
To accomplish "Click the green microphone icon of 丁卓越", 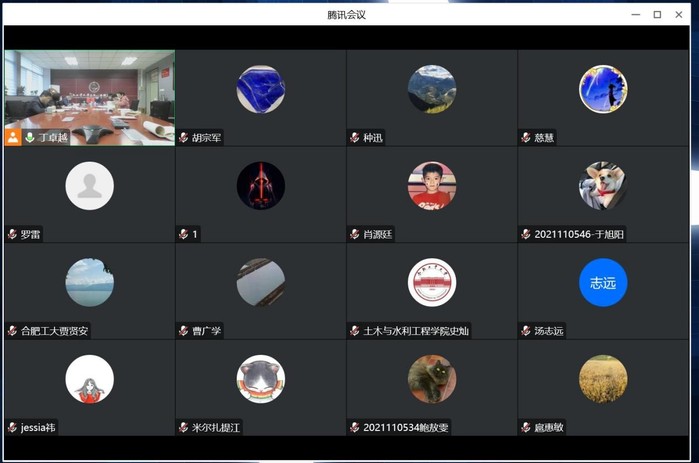I will click(x=30, y=137).
